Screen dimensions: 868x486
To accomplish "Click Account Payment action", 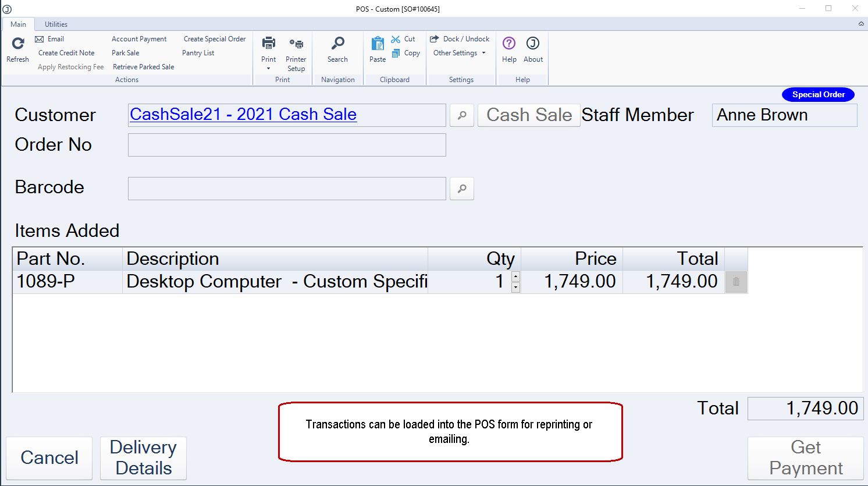I will (x=139, y=39).
